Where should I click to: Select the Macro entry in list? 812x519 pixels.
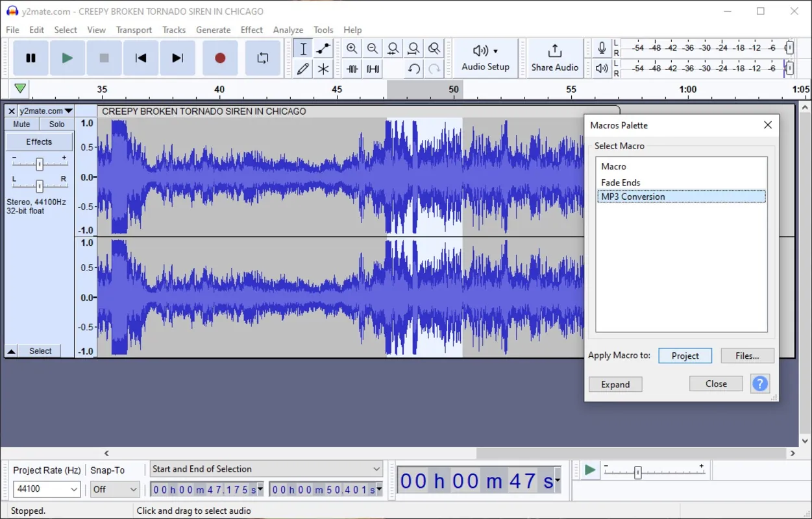(682, 167)
